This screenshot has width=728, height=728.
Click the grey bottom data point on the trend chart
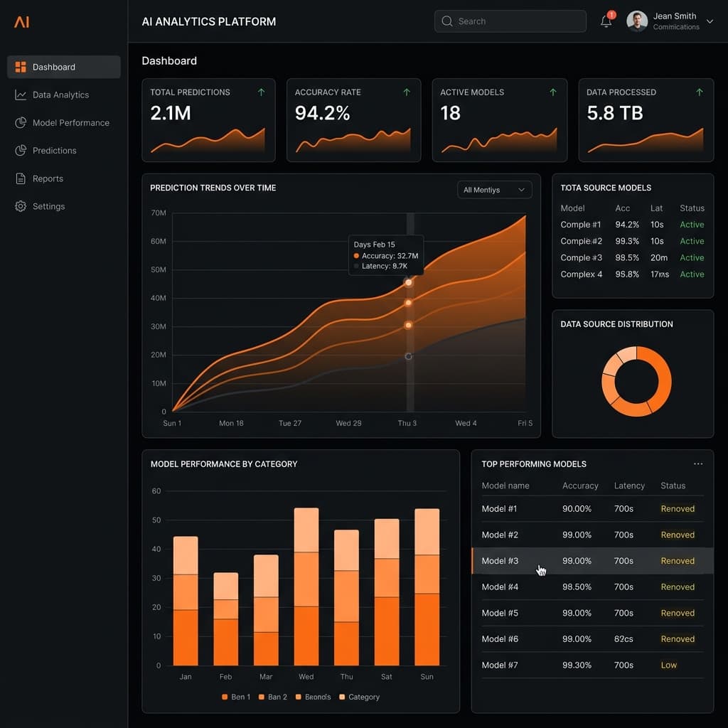pos(409,356)
